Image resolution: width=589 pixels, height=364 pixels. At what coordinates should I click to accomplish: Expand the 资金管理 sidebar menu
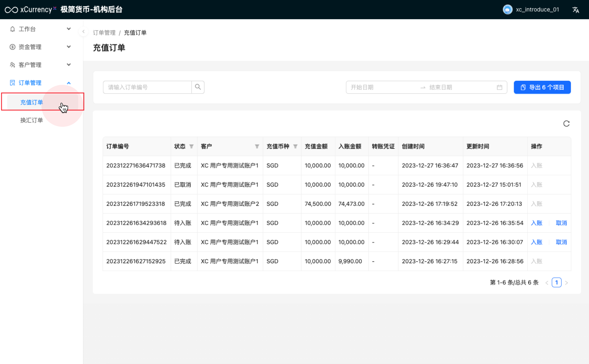tap(41, 47)
